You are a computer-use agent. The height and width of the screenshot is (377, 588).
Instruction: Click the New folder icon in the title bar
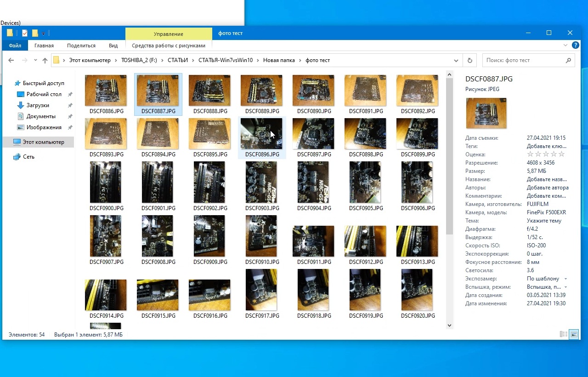pos(35,33)
